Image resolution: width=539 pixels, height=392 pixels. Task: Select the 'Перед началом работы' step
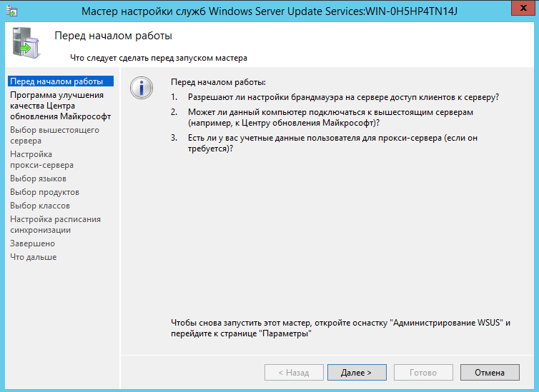(x=61, y=81)
